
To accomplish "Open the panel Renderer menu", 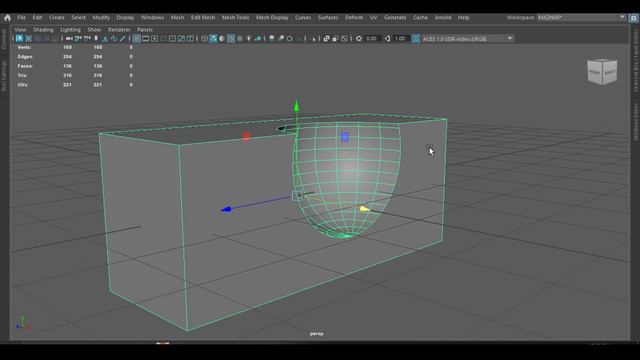I will (x=119, y=30).
